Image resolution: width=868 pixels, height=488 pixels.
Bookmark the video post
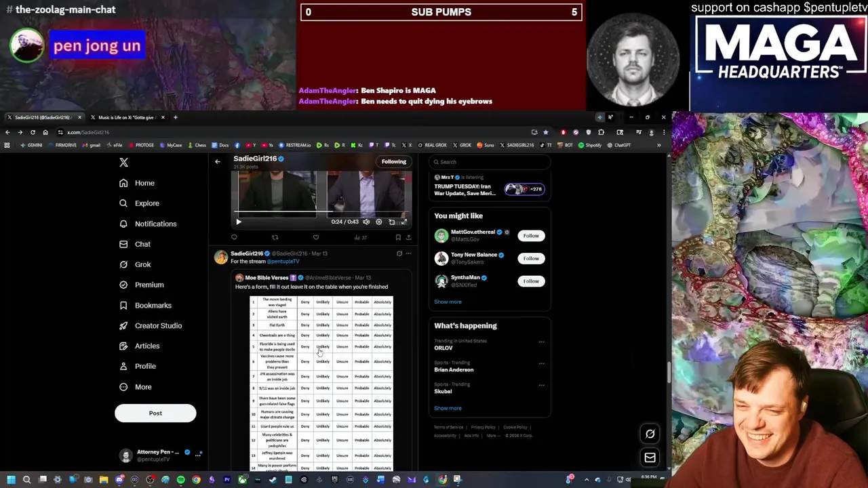[x=398, y=237]
